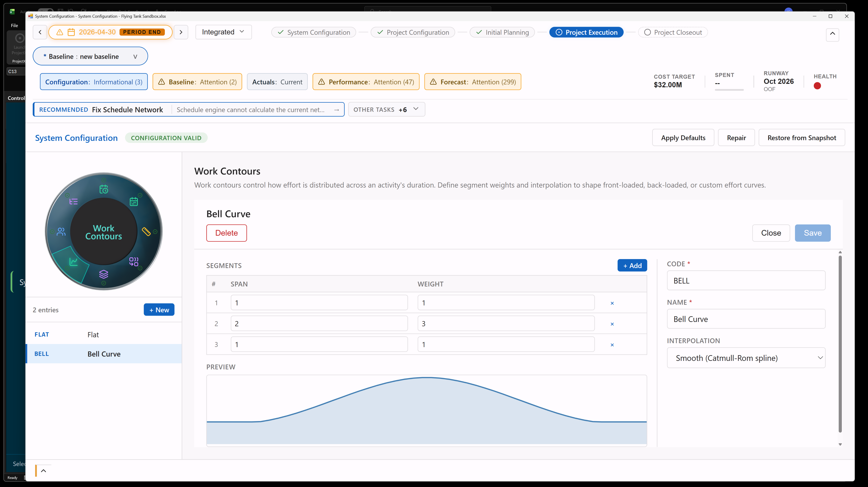Viewport: 868px width, 487px height.
Task: Select the purple hierarchy list icon on the wheel
Action: [73, 201]
